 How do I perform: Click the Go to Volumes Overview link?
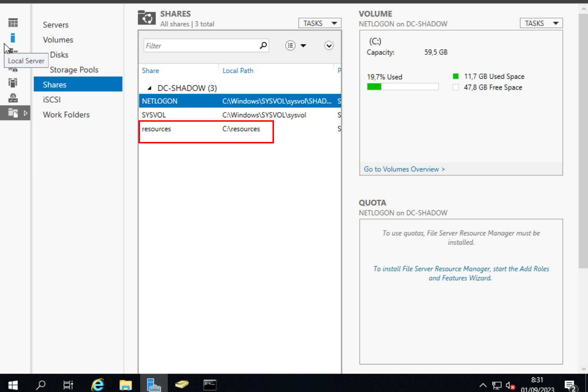point(404,169)
